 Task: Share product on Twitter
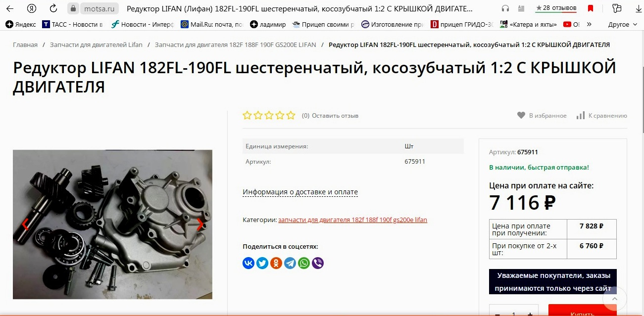tap(262, 263)
